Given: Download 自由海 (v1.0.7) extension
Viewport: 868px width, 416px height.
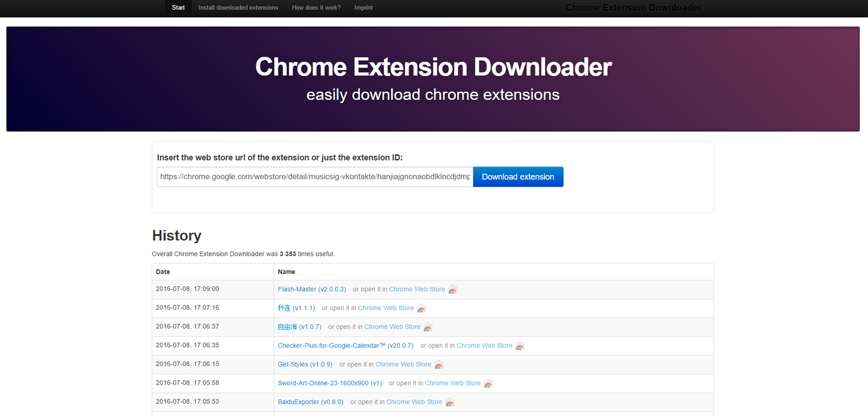Looking at the screenshot, I should coord(299,327).
